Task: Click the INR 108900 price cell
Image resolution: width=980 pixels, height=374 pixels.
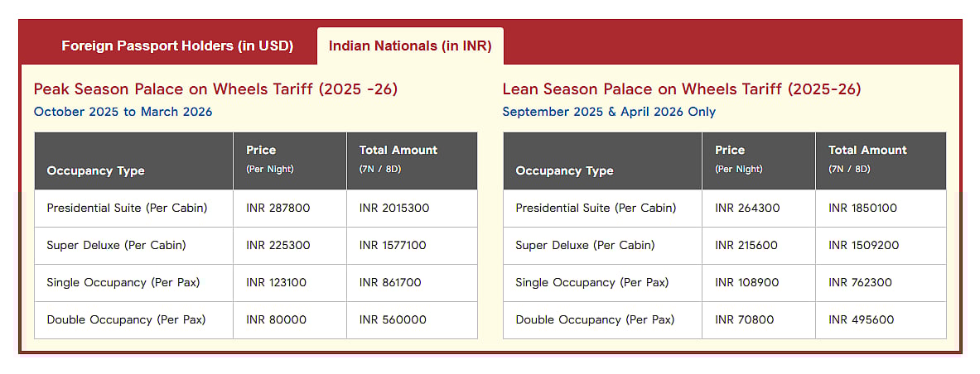Action: pyautogui.click(x=746, y=283)
